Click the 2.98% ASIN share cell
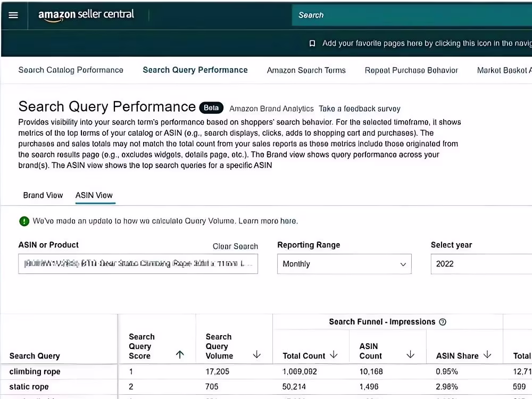This screenshot has width=532, height=399. click(x=447, y=387)
